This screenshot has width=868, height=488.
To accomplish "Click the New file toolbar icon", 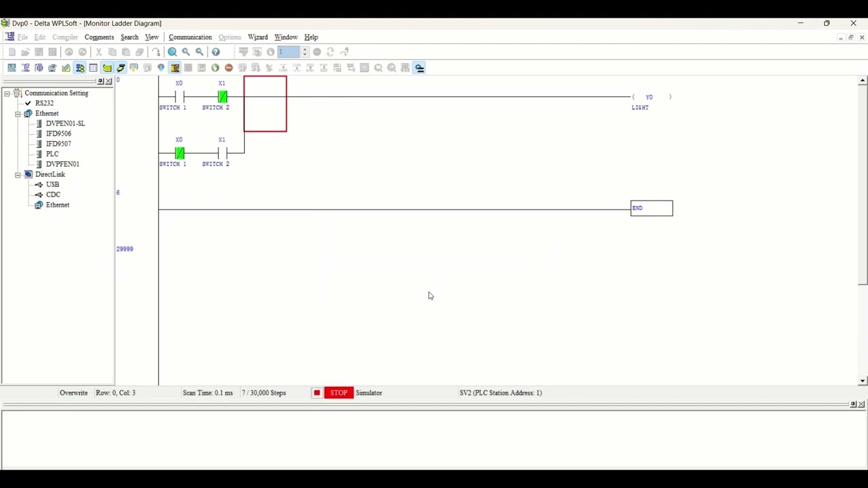I will 12,52.
